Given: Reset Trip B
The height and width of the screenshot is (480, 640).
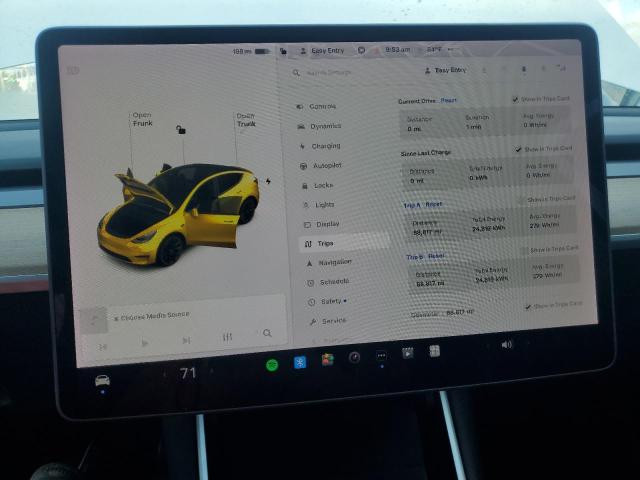Looking at the screenshot, I should click(x=436, y=256).
